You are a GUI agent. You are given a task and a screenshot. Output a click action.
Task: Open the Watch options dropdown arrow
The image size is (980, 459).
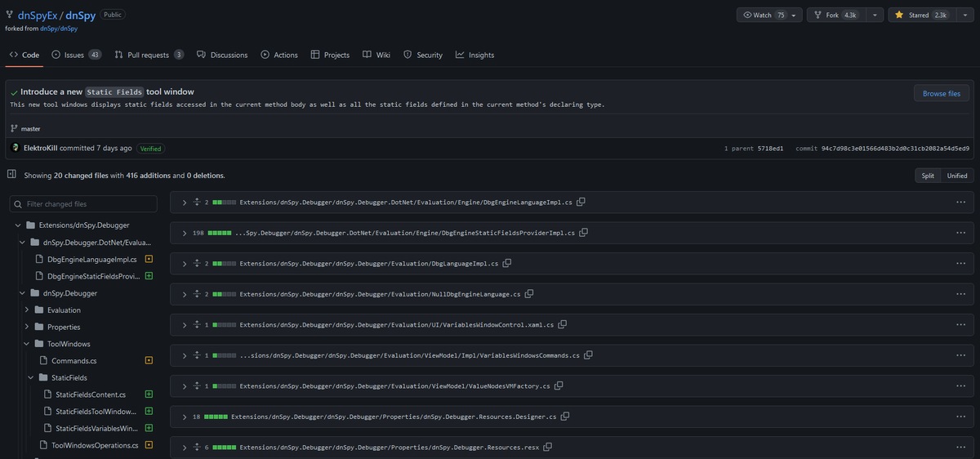click(794, 15)
